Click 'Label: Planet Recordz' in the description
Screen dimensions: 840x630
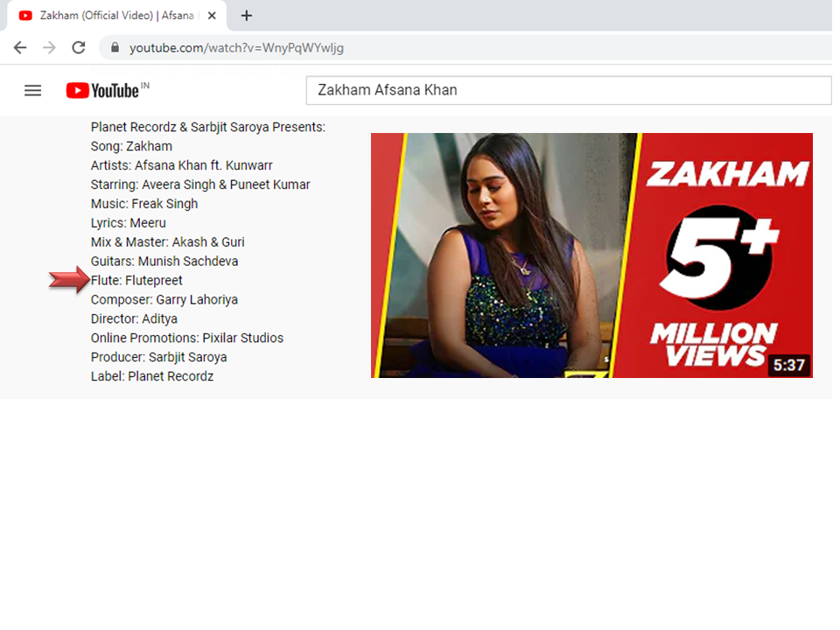pyautogui.click(x=151, y=376)
